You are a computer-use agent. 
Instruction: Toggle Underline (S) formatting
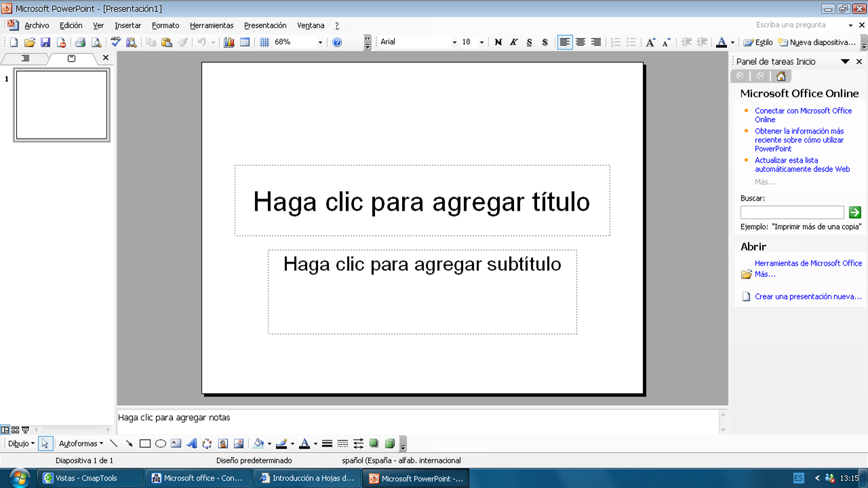point(530,42)
